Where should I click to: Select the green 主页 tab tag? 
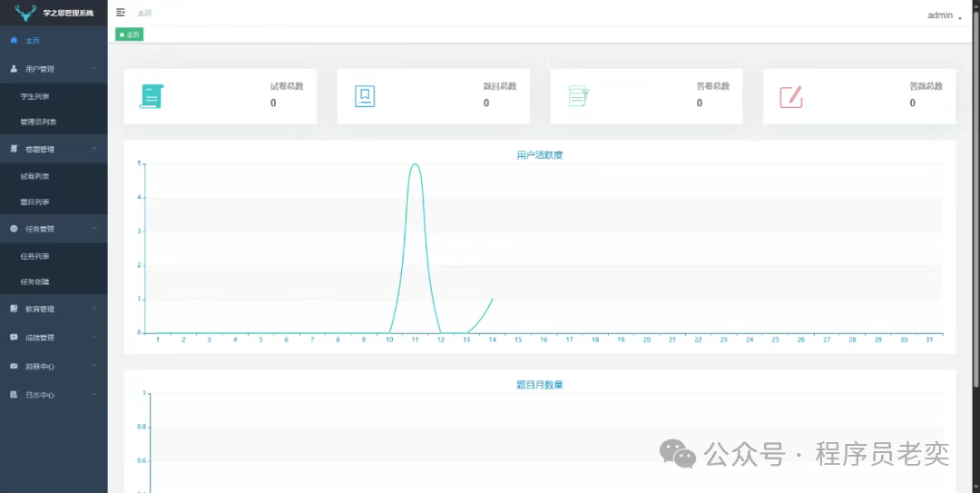tap(130, 35)
